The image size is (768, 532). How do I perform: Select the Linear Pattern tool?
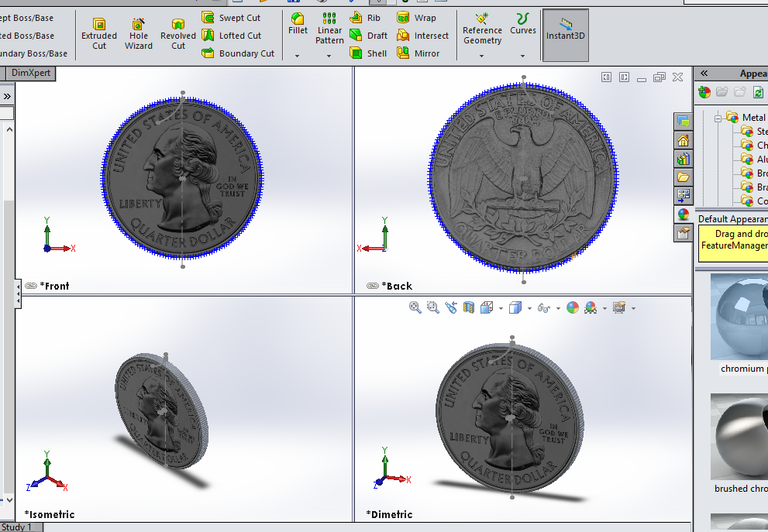click(329, 29)
